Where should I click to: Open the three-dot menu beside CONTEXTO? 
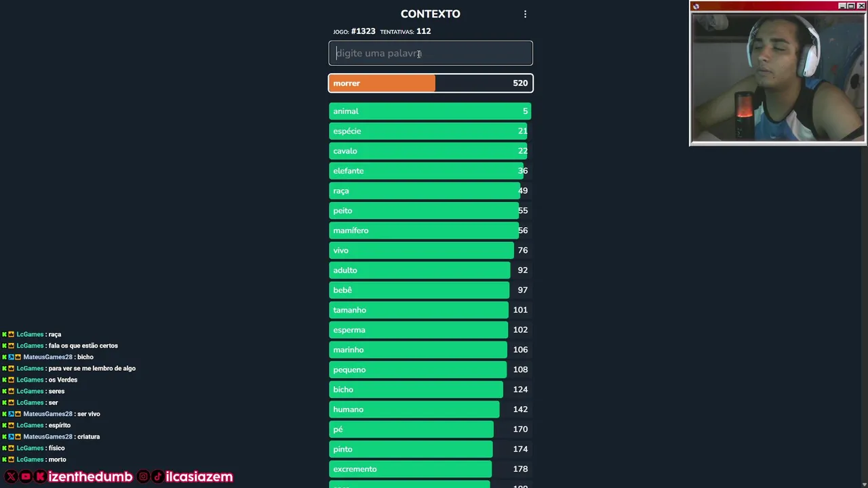point(525,14)
